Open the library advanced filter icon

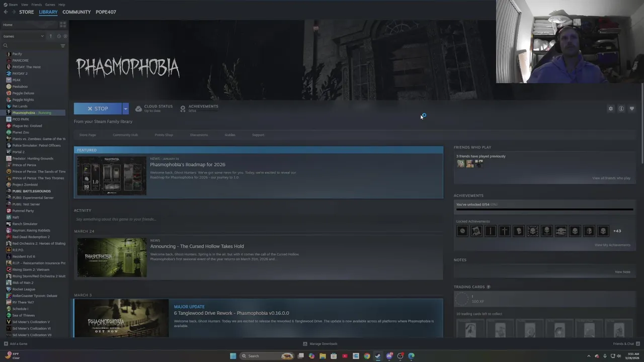coord(62,46)
